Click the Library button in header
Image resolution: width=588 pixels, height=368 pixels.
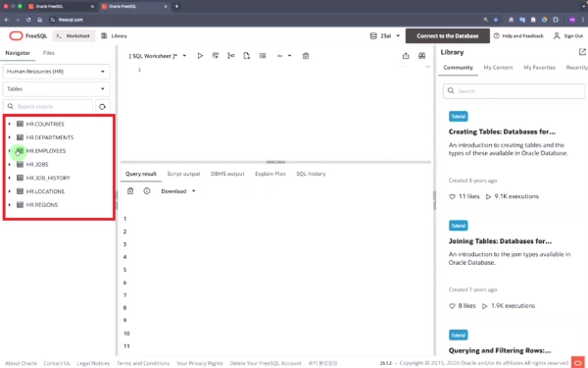[x=115, y=36]
